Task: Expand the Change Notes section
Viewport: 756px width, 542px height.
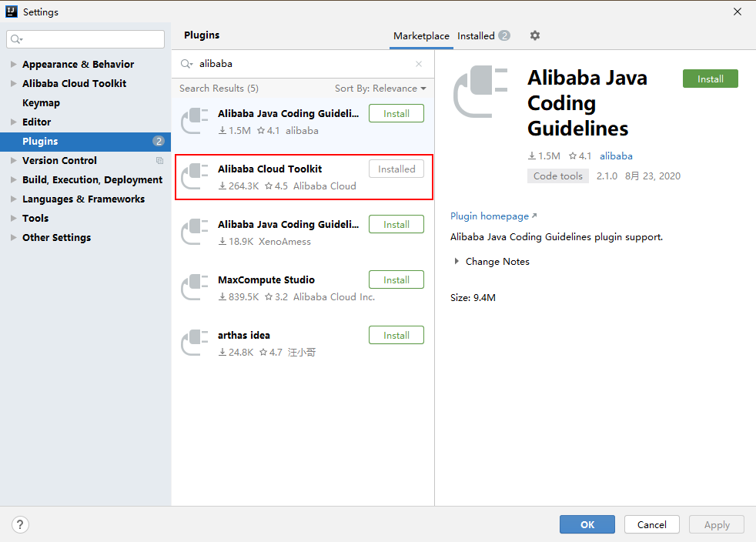Action: pos(457,262)
